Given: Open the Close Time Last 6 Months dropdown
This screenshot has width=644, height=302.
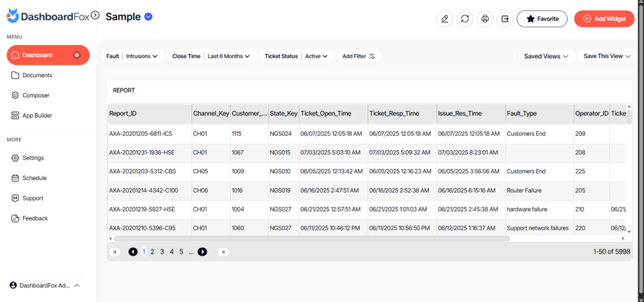Looking at the screenshot, I should pyautogui.click(x=228, y=56).
